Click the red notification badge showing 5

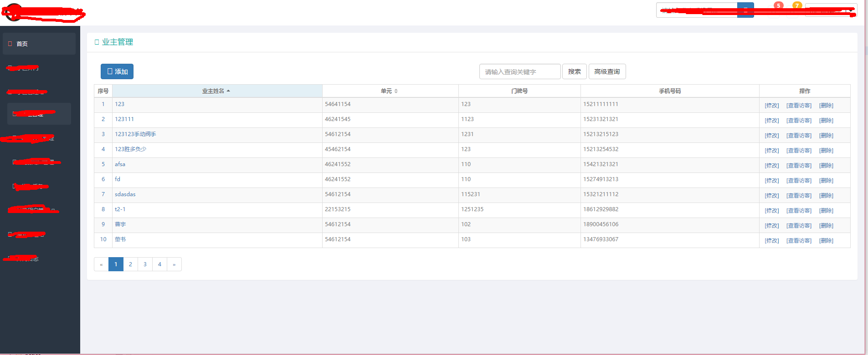click(x=778, y=5)
